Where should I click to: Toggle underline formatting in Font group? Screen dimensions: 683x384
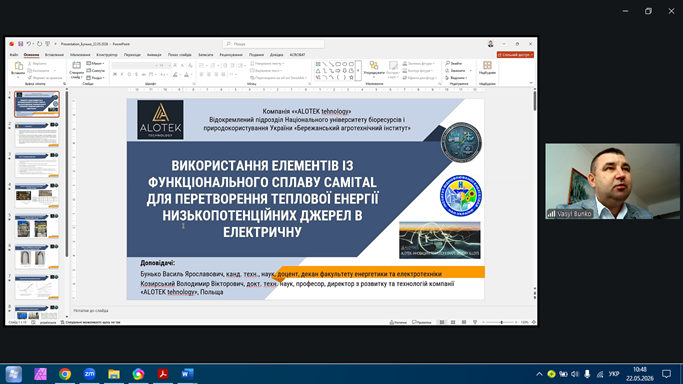coord(129,74)
